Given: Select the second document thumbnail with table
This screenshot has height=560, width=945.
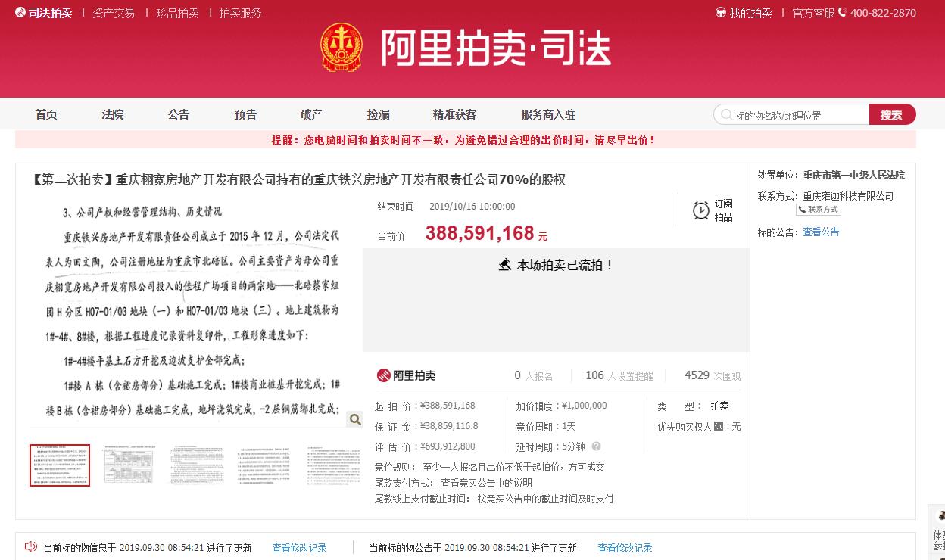Looking at the screenshot, I should pyautogui.click(x=129, y=465).
